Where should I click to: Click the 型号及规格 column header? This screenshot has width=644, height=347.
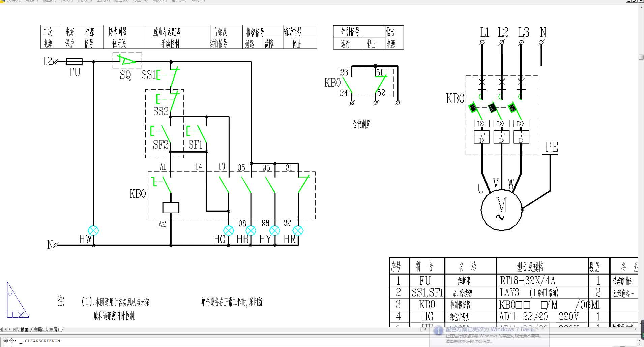542,266
